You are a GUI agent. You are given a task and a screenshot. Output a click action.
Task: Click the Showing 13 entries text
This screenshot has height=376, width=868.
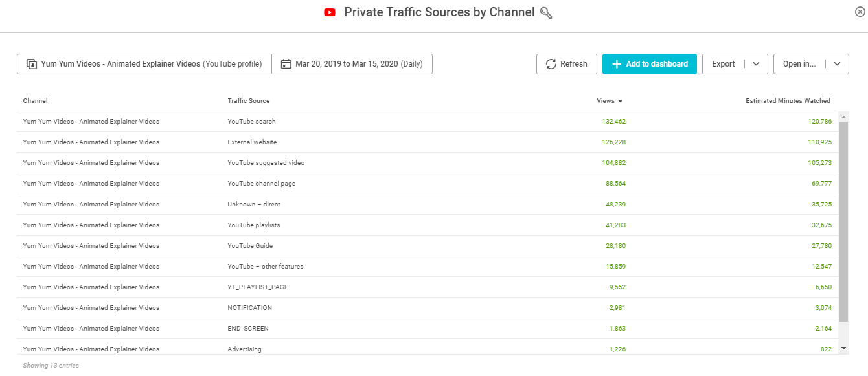tap(51, 366)
